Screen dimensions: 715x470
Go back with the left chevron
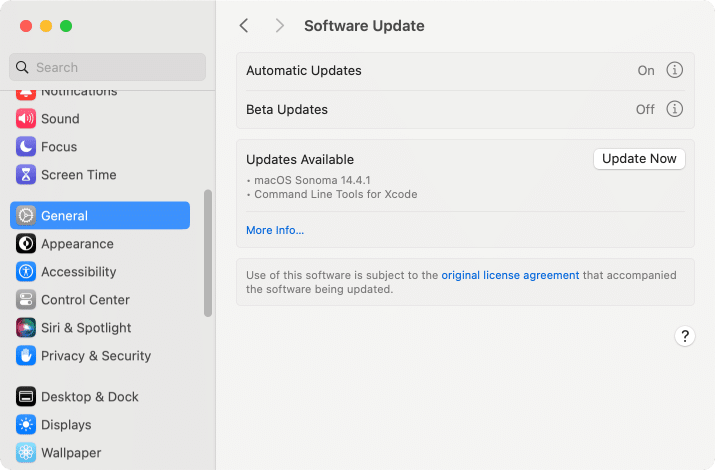(244, 26)
